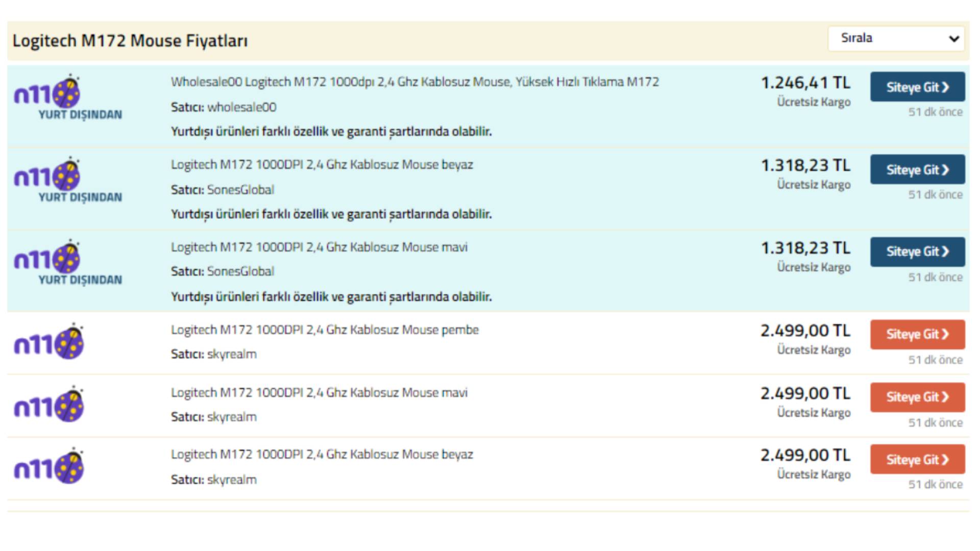This screenshot has height=551, width=980.
Task: Click n11 logo in SonesGlobal beyaz row
Action: pos(68,180)
